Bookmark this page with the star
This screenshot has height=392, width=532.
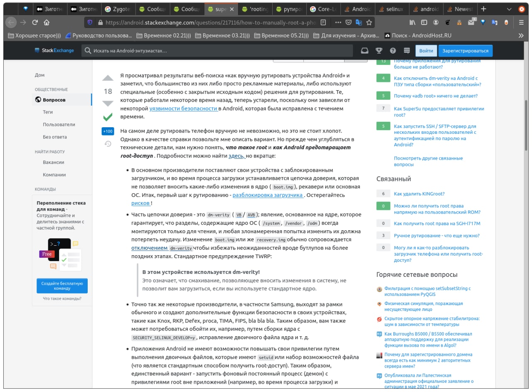(x=369, y=22)
